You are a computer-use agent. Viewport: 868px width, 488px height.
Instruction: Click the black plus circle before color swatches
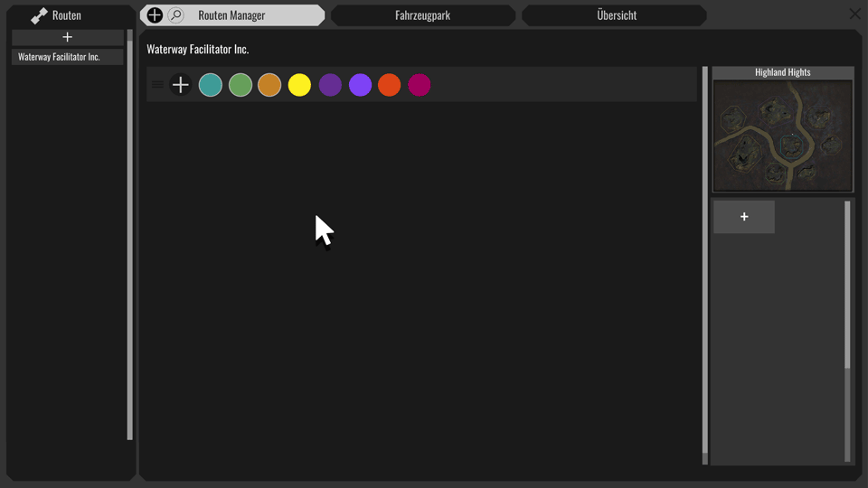click(x=181, y=85)
